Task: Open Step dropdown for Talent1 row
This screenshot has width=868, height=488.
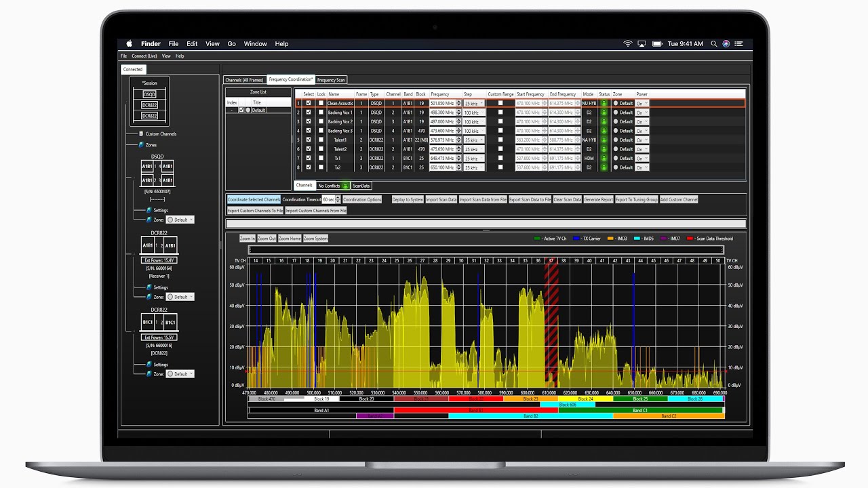Action: [x=474, y=140]
